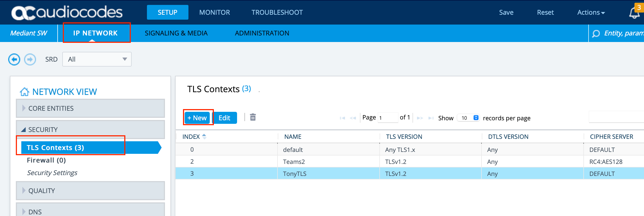Open Security Settings in sidebar
The width and height of the screenshot is (644, 216).
pyautogui.click(x=52, y=173)
